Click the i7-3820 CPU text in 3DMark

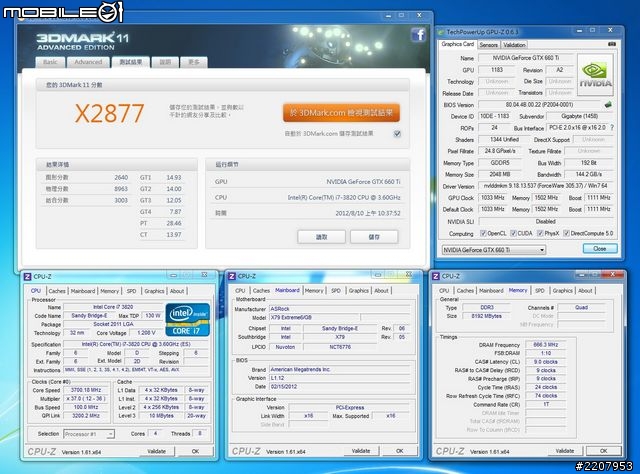point(344,198)
